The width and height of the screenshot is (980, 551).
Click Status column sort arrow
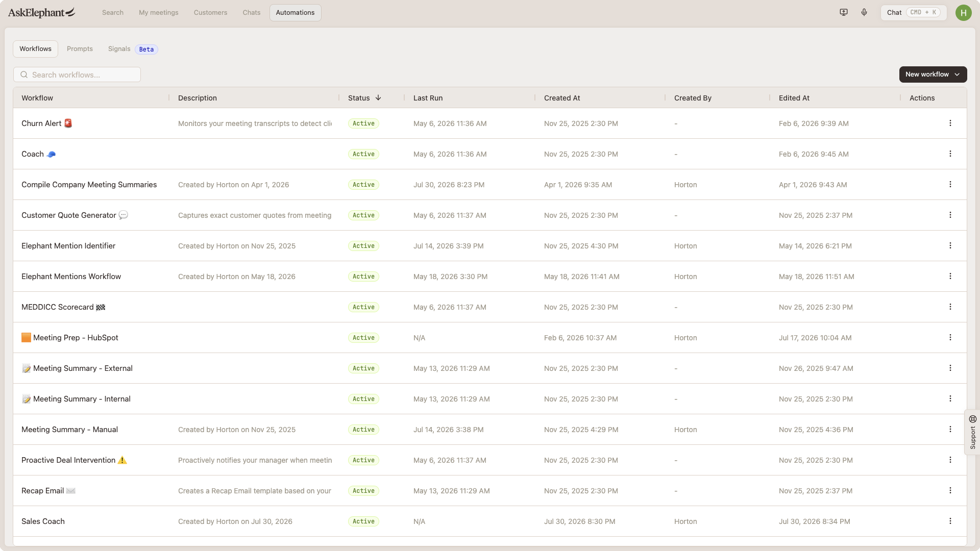tap(378, 98)
